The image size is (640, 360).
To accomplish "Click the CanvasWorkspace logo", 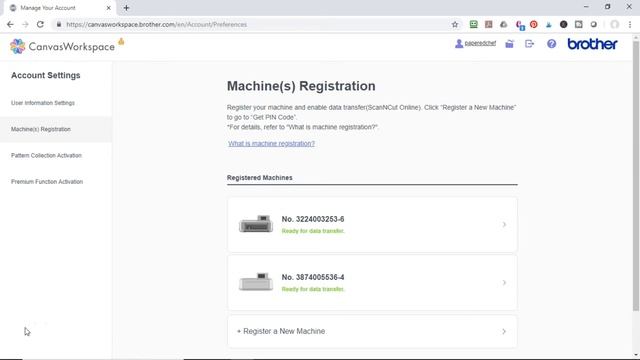I will [x=62, y=47].
